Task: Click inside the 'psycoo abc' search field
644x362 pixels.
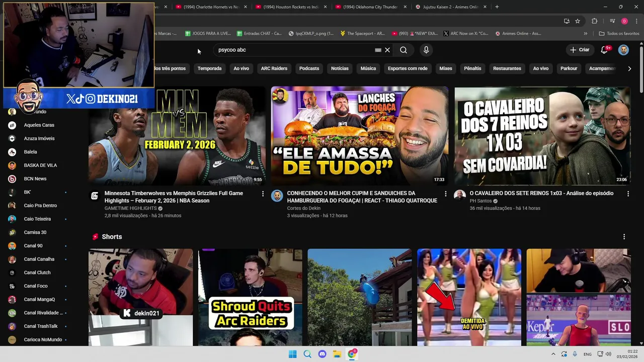Action: [294, 50]
